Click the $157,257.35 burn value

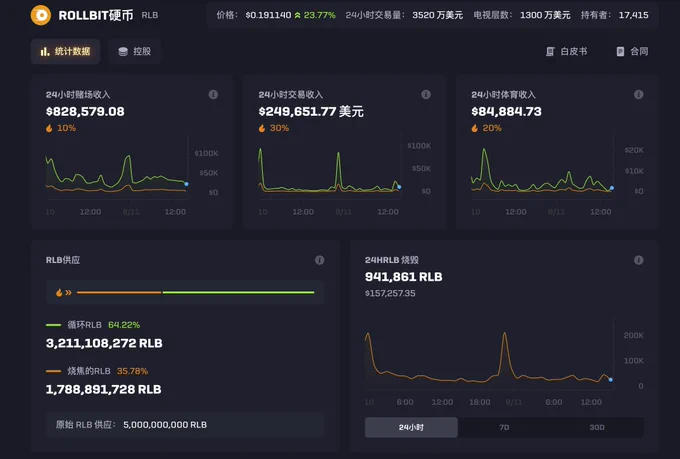click(x=390, y=293)
